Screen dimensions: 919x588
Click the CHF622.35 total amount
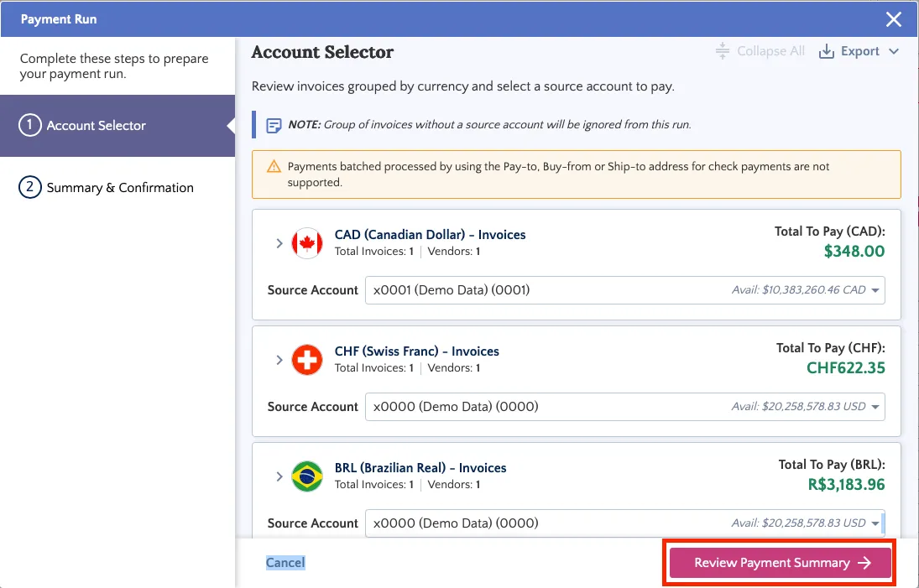846,367
